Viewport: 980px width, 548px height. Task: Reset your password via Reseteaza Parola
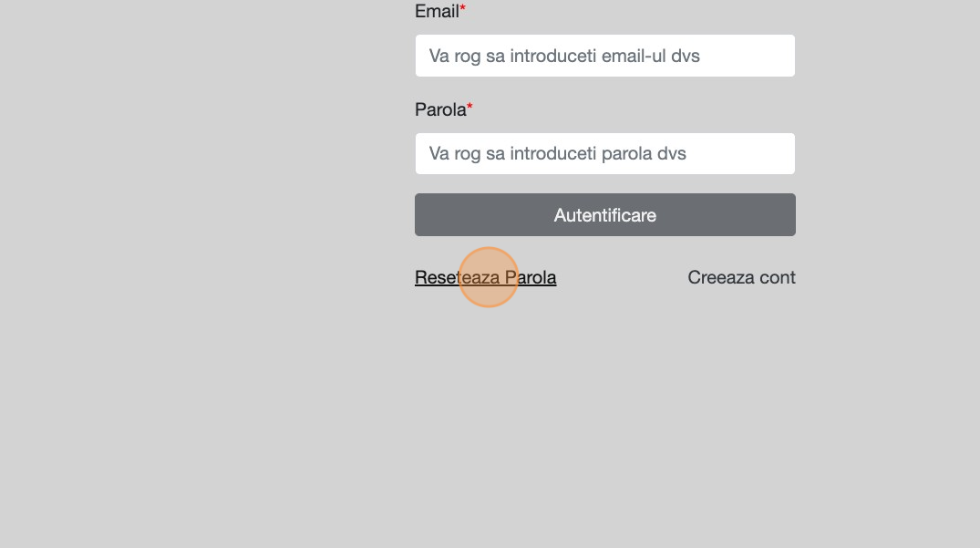[485, 277]
